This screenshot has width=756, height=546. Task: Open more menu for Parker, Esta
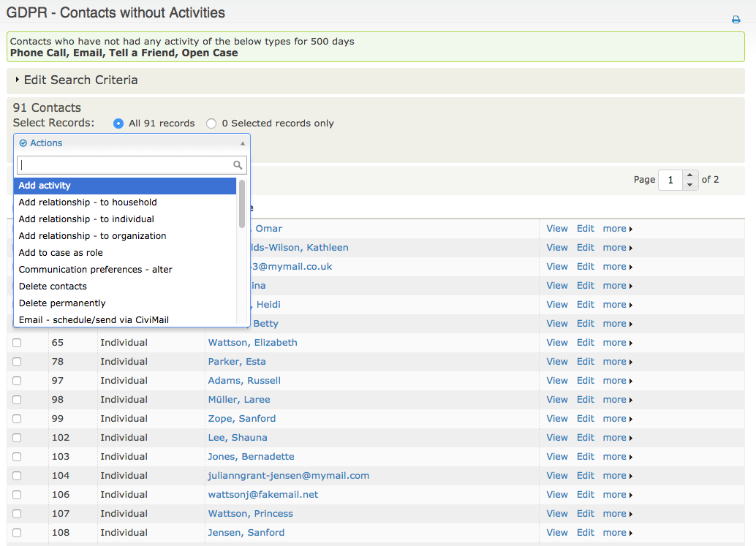[x=617, y=361]
